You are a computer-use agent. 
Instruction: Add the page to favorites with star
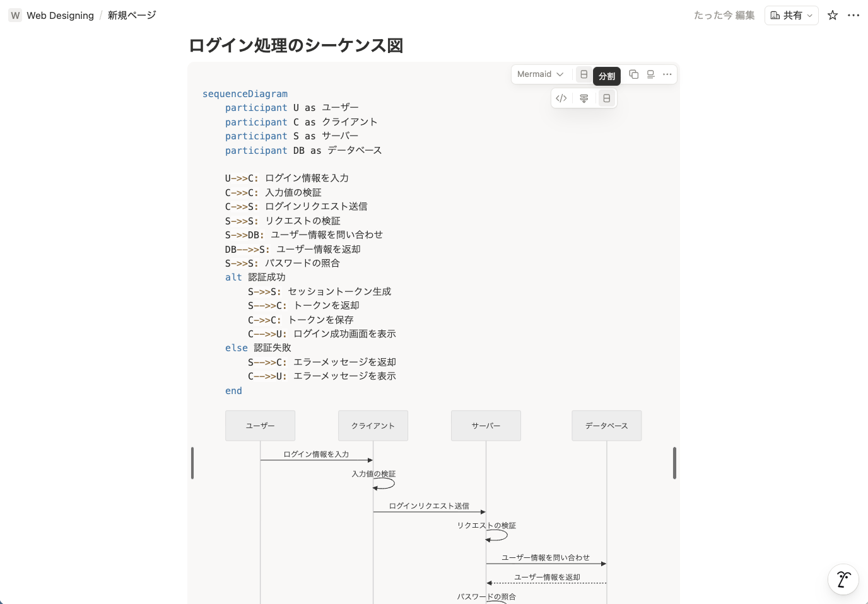(x=833, y=15)
